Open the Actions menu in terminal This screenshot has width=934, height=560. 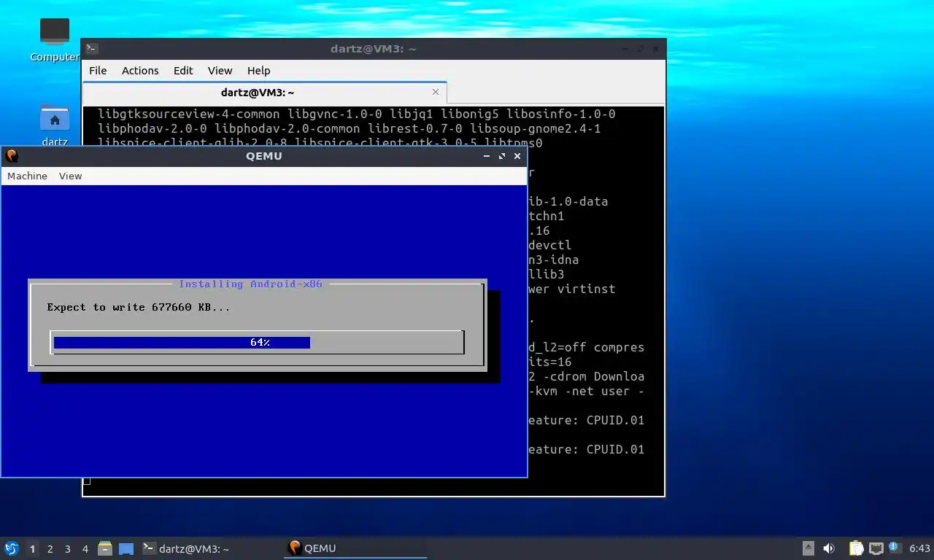[x=140, y=71]
